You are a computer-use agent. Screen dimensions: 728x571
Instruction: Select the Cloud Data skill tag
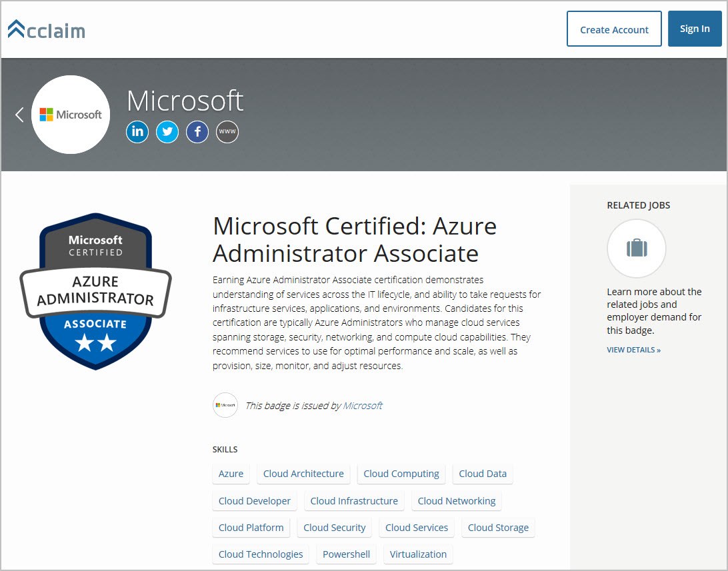pyautogui.click(x=483, y=474)
